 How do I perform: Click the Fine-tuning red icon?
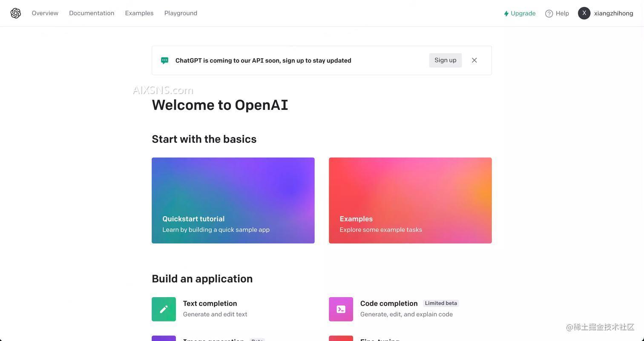click(x=341, y=338)
